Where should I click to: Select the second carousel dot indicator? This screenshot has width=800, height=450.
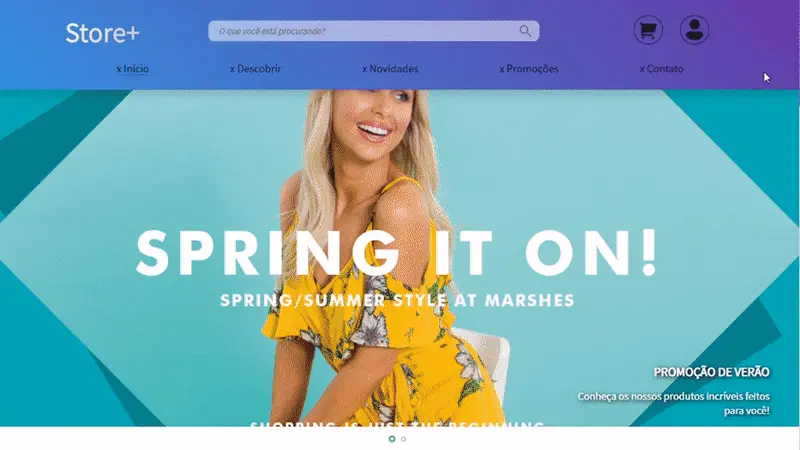(404, 439)
